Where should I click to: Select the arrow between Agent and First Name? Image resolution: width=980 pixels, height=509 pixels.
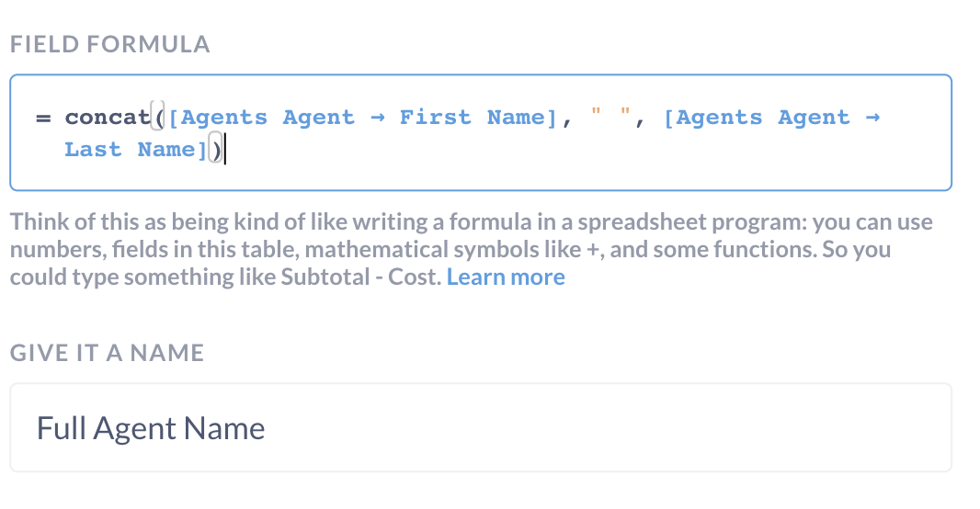[x=378, y=117]
